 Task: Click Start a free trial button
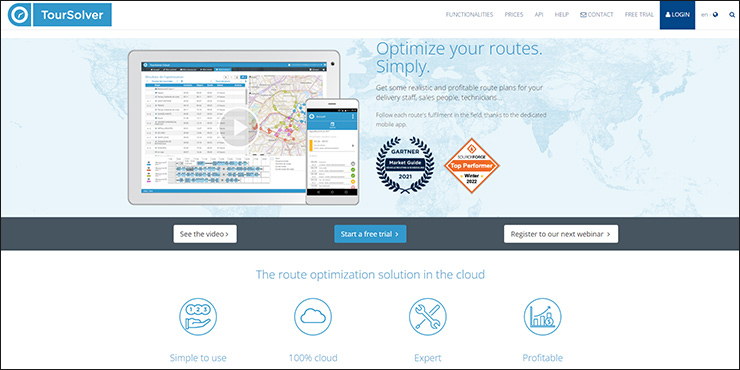click(x=370, y=234)
